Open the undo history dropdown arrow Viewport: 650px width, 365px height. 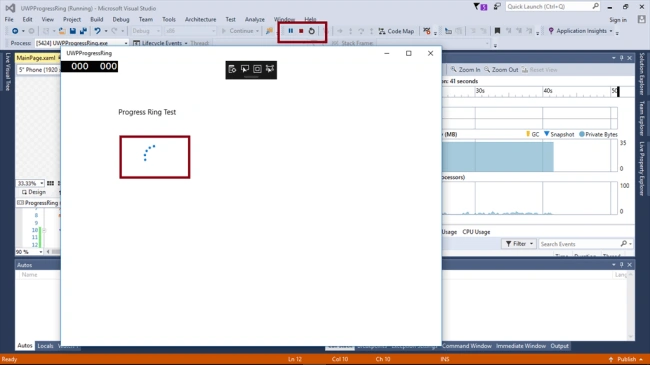(x=106, y=31)
